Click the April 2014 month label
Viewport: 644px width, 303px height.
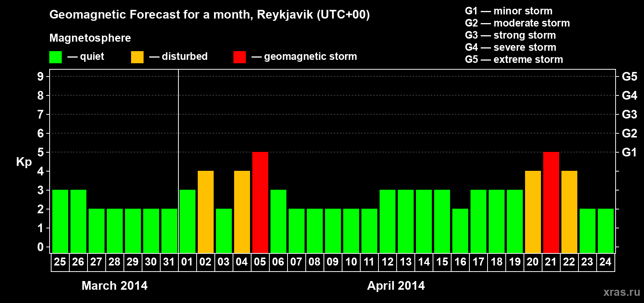396,286
